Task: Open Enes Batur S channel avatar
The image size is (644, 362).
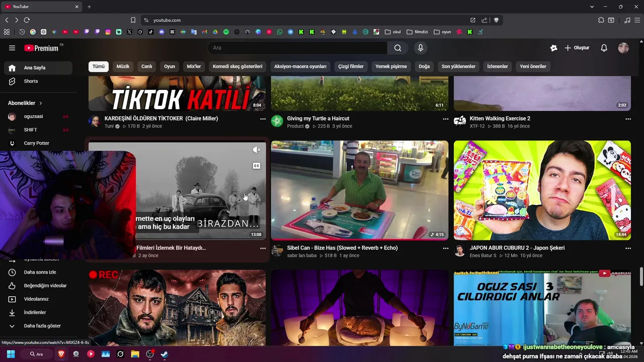Action: (460, 250)
